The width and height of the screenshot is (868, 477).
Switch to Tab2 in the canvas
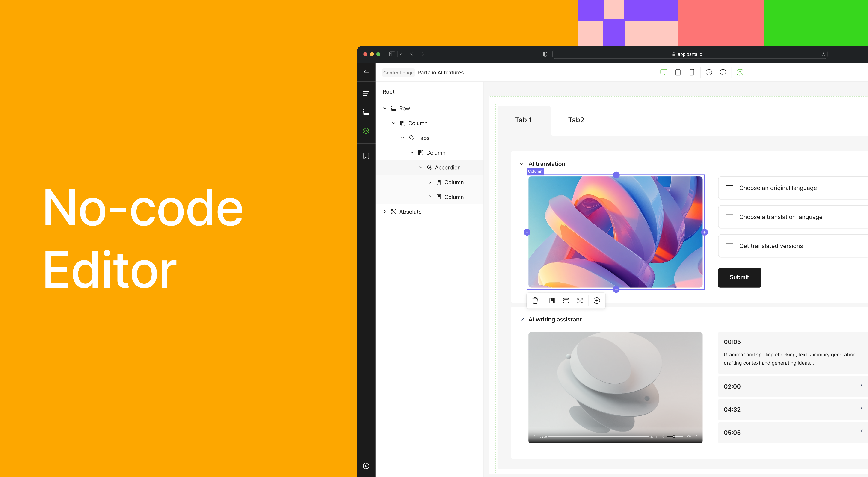pos(575,120)
